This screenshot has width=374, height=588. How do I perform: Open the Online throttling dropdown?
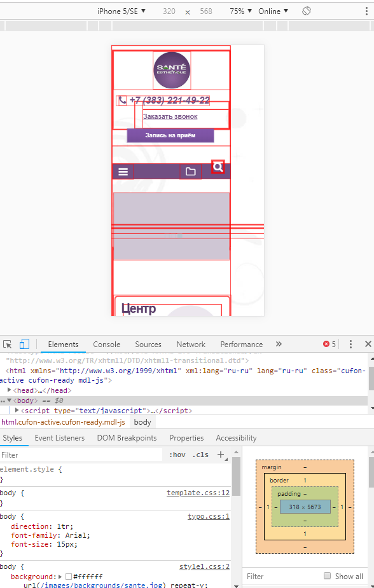273,11
